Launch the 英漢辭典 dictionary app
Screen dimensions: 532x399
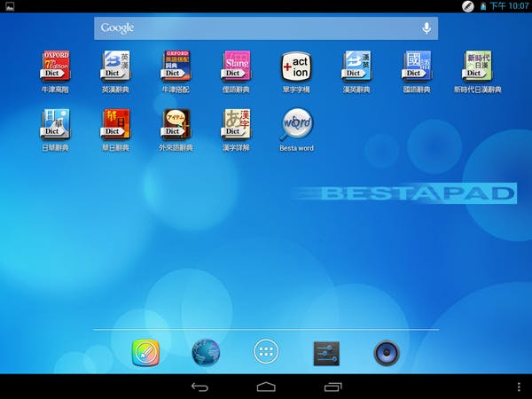115,66
